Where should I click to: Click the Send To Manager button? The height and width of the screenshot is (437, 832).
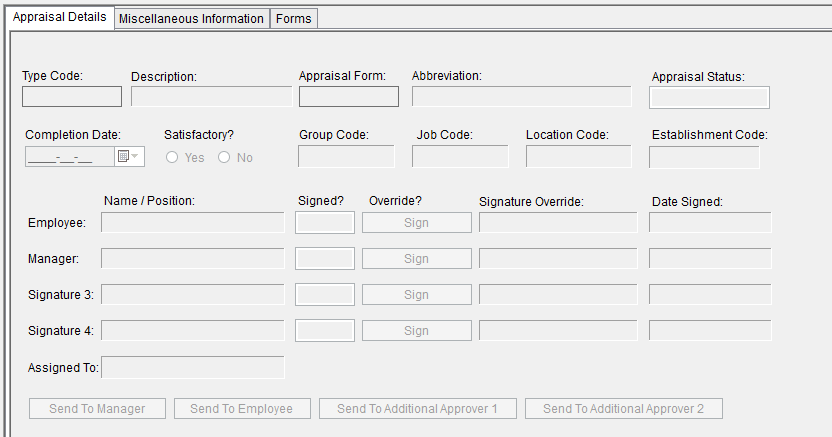pyautogui.click(x=97, y=408)
